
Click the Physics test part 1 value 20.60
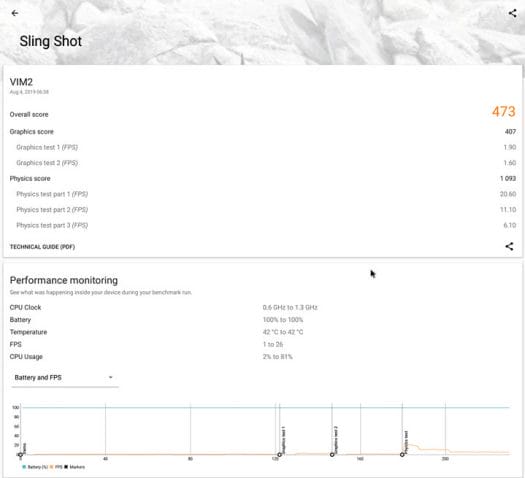click(x=508, y=194)
